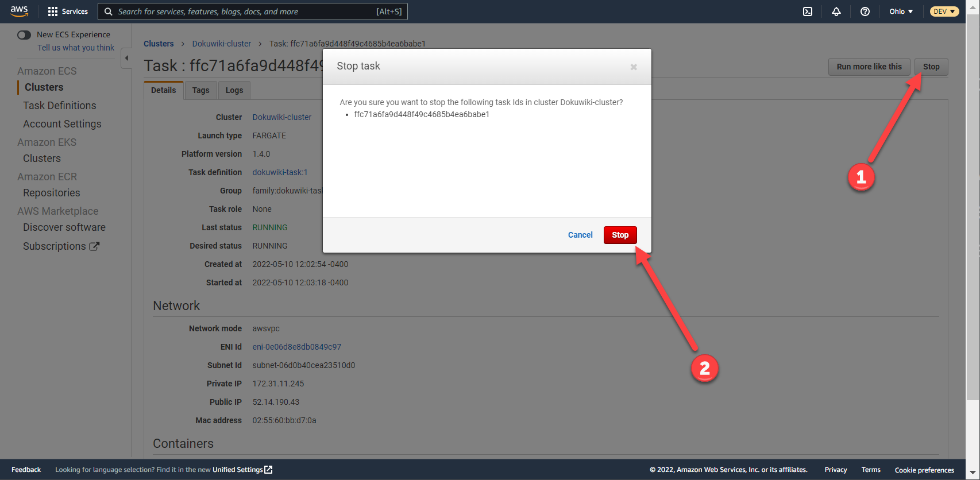Open Subscriptions in sidebar
This screenshot has width=980, height=480.
(x=55, y=246)
